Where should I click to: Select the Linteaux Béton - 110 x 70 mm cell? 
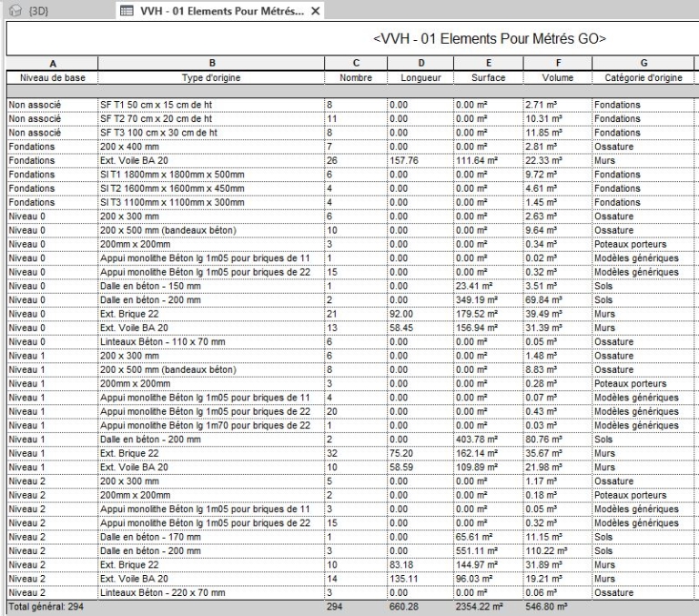coord(212,341)
